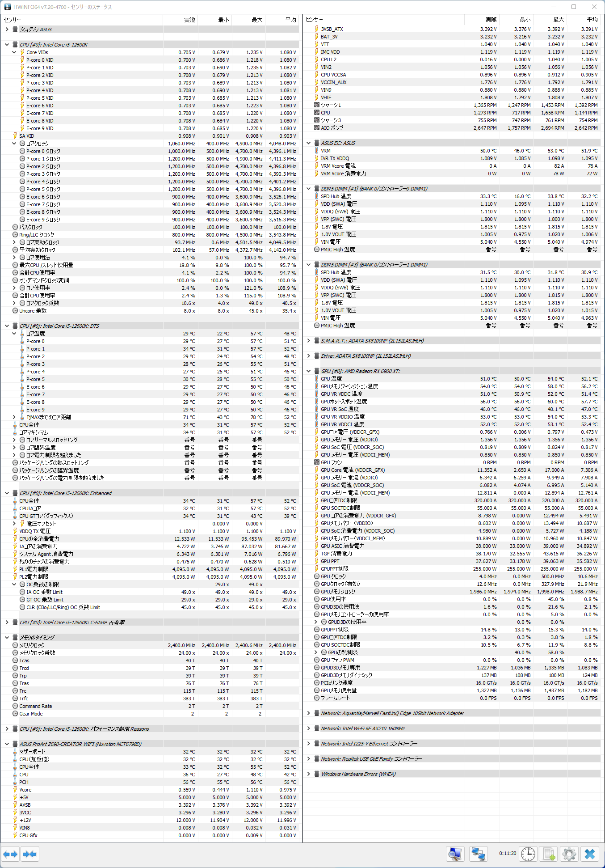Select the PCIeリンク速度 row

(x=452, y=683)
